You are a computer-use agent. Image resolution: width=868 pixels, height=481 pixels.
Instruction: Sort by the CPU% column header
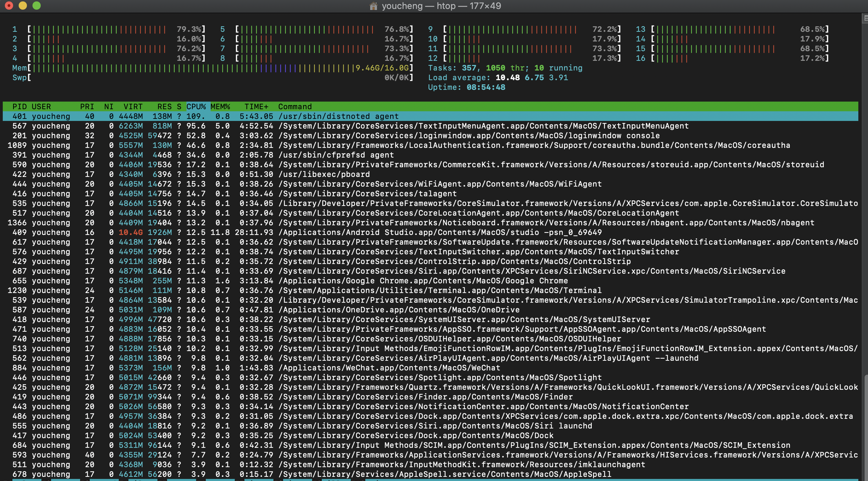tap(196, 106)
